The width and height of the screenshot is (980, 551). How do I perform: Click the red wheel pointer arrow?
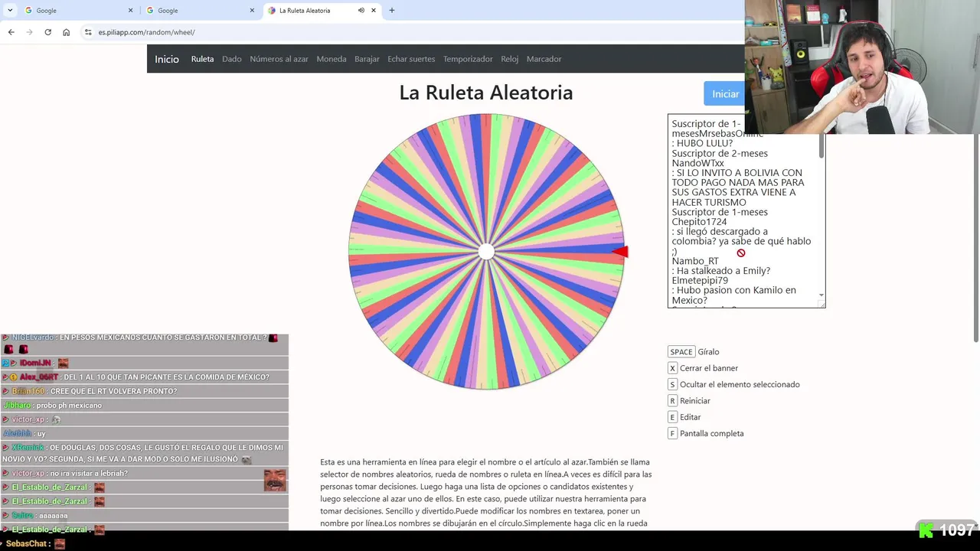coord(620,252)
